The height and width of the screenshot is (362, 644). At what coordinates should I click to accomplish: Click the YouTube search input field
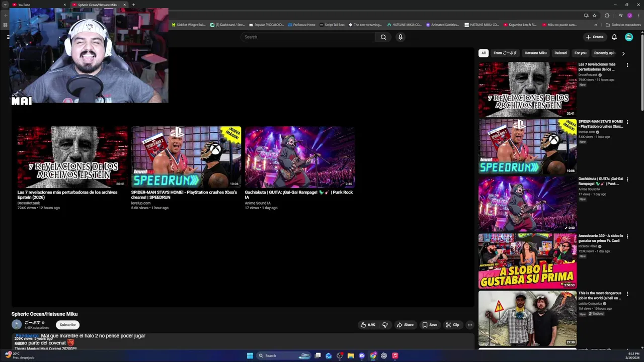[x=308, y=37]
